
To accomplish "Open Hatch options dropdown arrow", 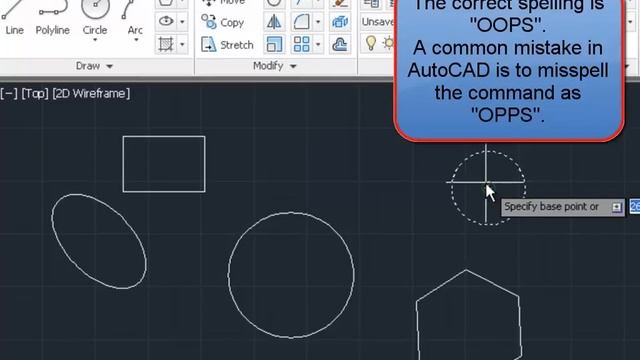I will (x=182, y=44).
